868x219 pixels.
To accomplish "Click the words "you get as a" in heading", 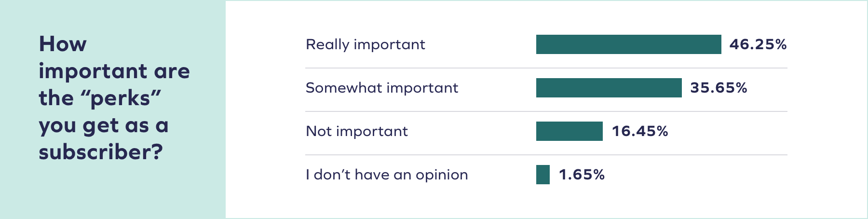I will pos(103,125).
